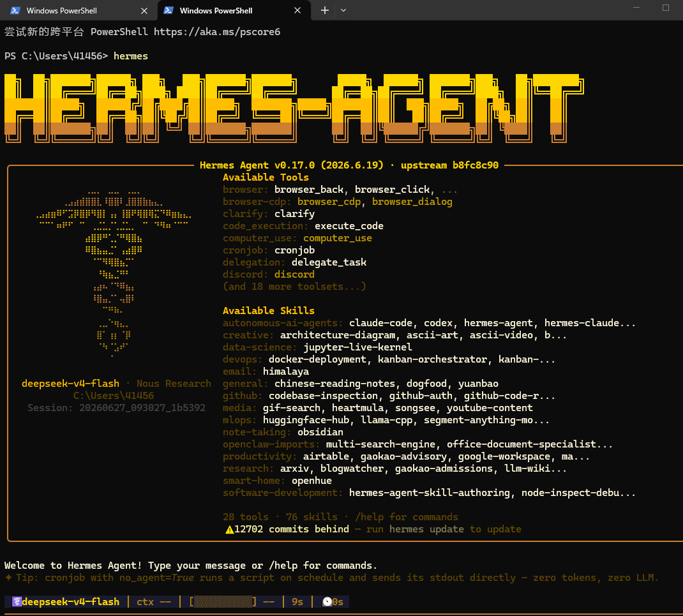Open a new terminal tab with the plus button
The height and width of the screenshot is (616, 683).
[x=324, y=10]
